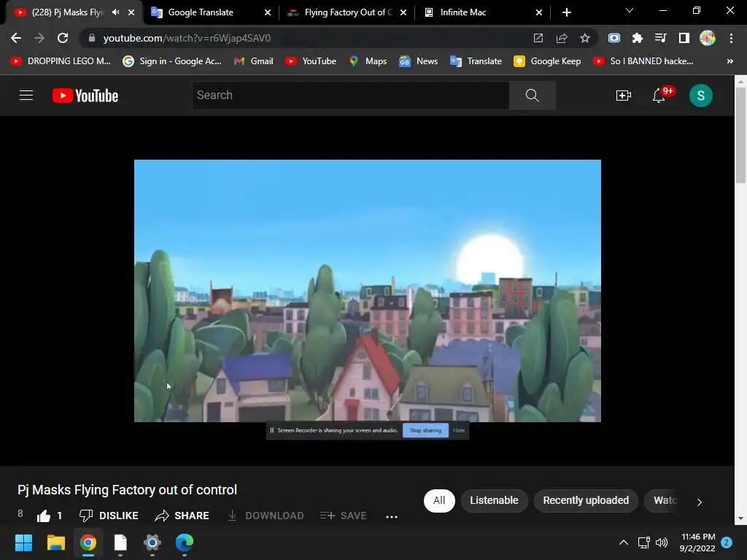Bookmark this page with the star icon
747x560 pixels.
click(585, 38)
